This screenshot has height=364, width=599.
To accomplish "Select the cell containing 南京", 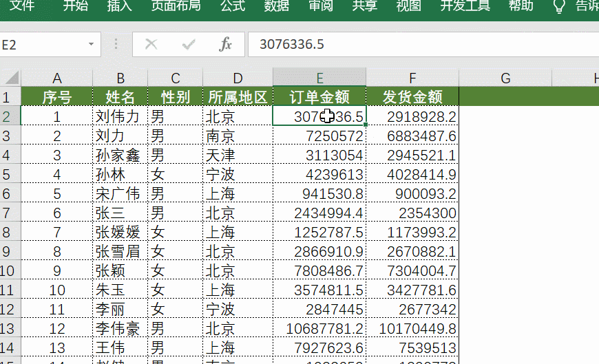I will (238, 136).
